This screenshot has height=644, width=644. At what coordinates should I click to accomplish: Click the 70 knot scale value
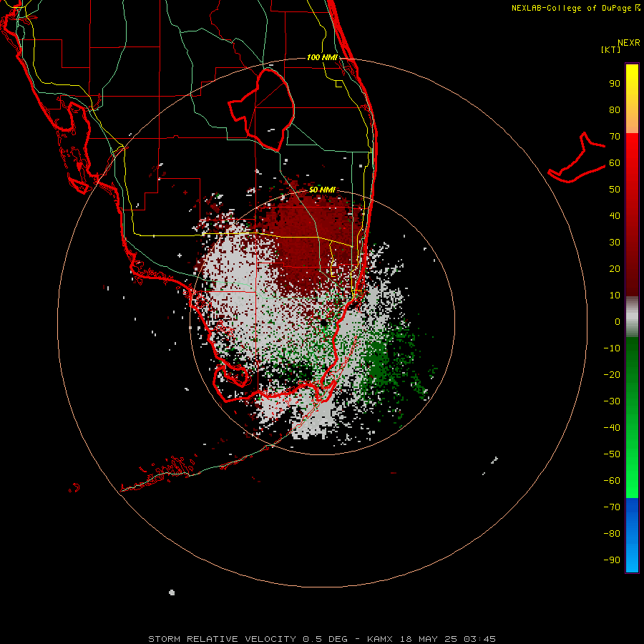point(615,137)
